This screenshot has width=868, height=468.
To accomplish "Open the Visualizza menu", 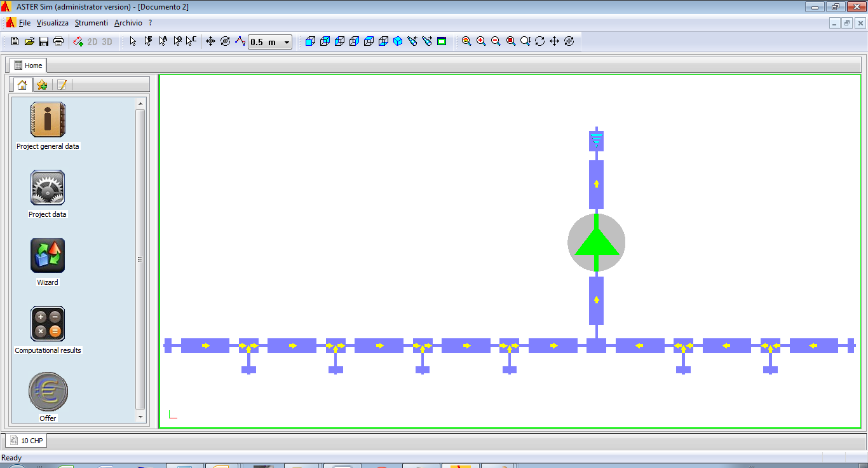I will (53, 23).
